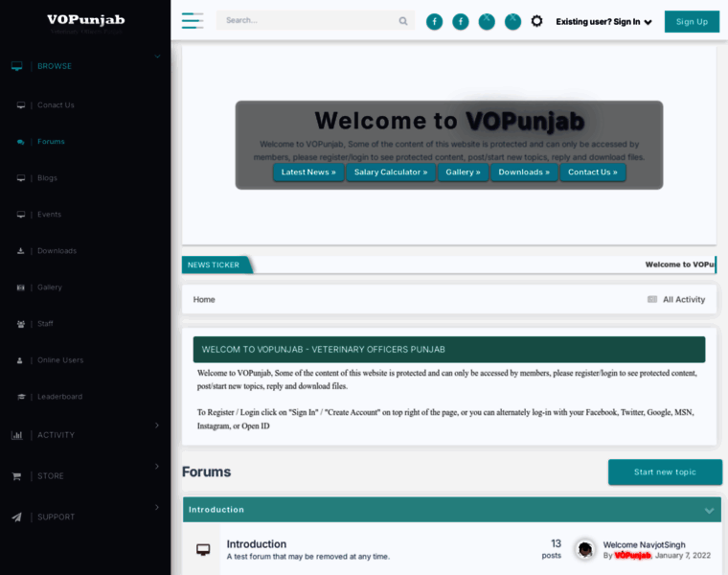Click the Leaderboard icon in sidebar

click(x=21, y=397)
